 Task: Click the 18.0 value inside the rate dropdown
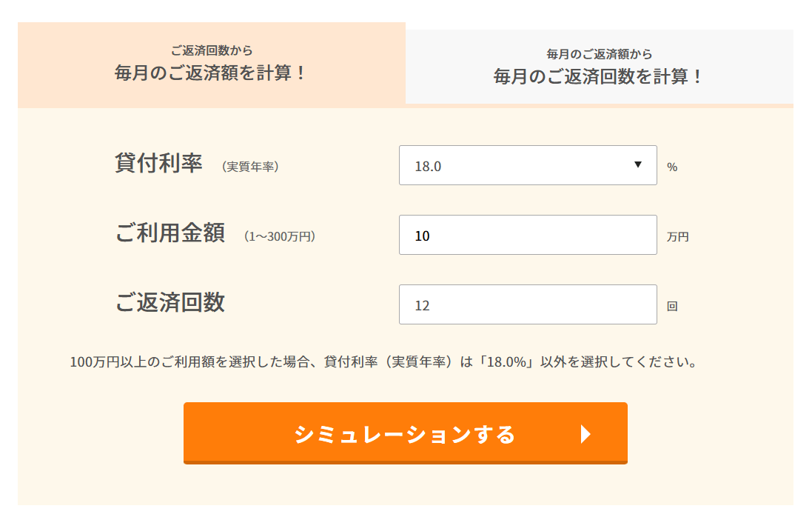(x=428, y=166)
